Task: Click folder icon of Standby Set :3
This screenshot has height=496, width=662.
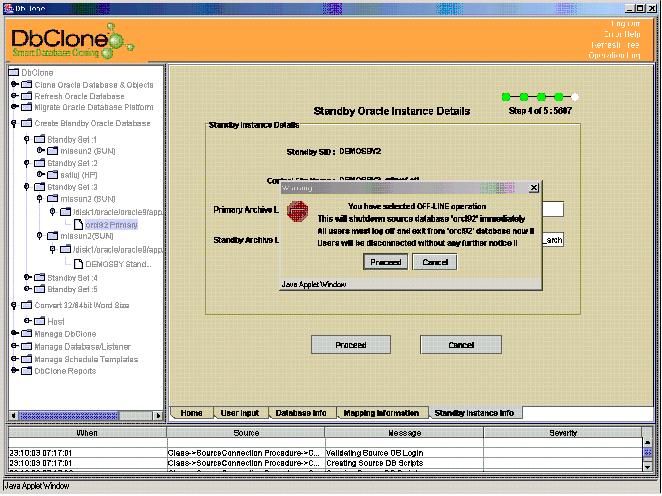Action: tap(39, 187)
